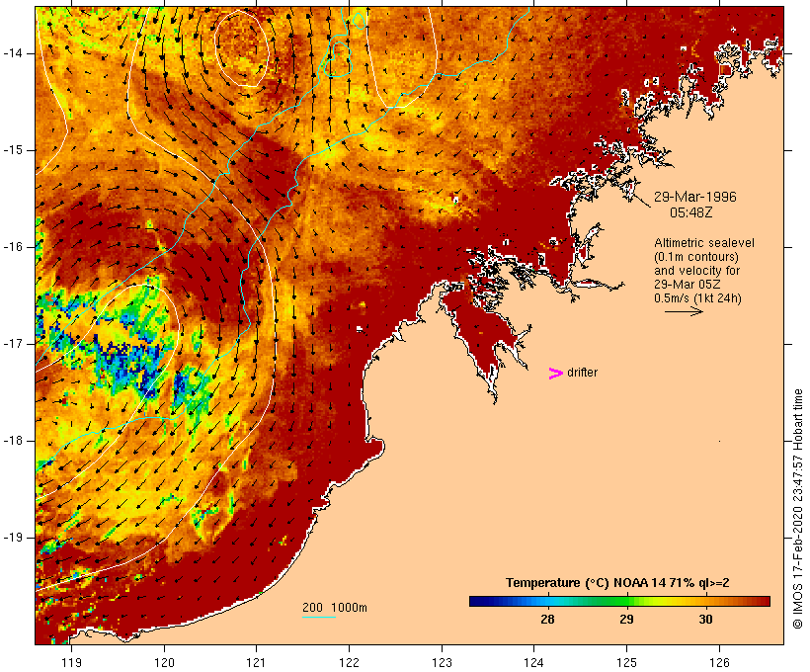
Task: Click the "Altimetric sealevel" text line
Action: (x=704, y=243)
